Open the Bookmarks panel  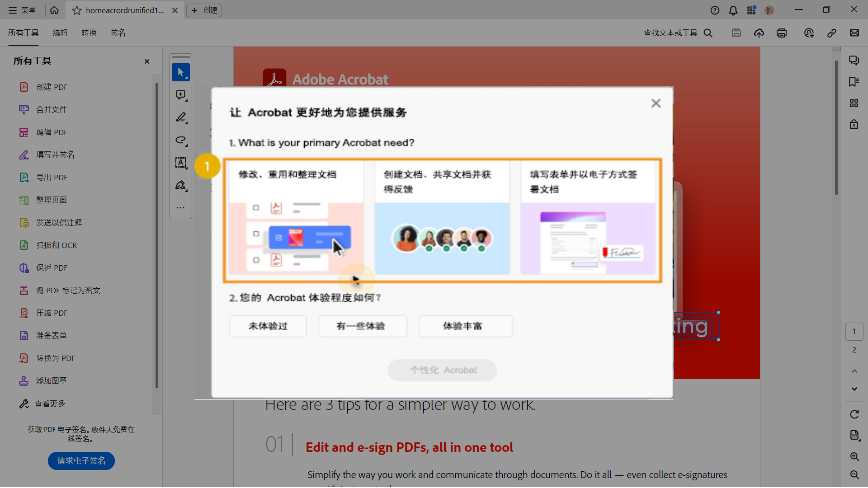click(x=854, y=82)
